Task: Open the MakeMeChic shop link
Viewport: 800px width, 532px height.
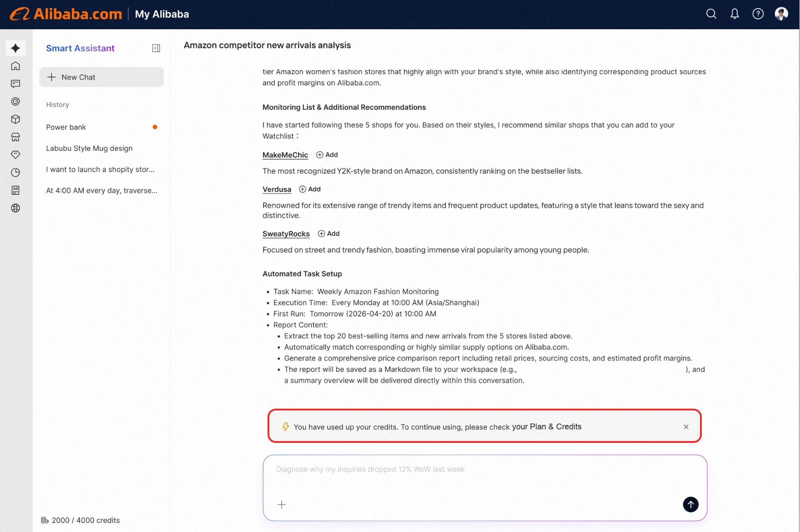Action: (x=285, y=155)
